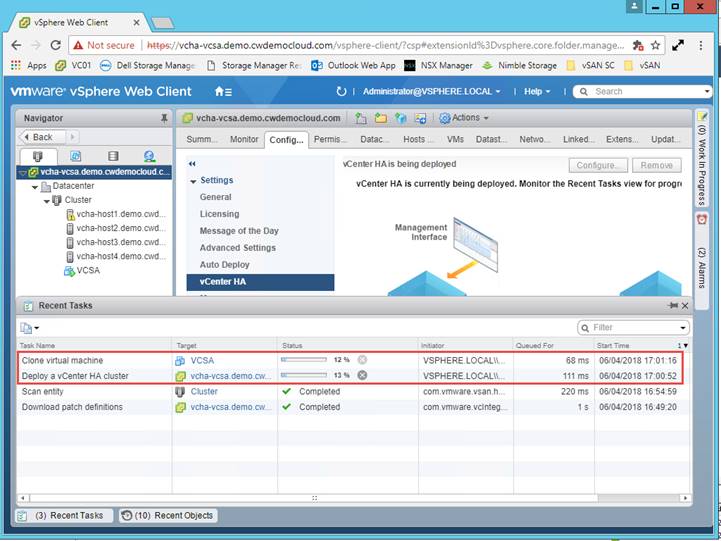
Task: Open Networking navigator view icon
Action: pyautogui.click(x=149, y=156)
